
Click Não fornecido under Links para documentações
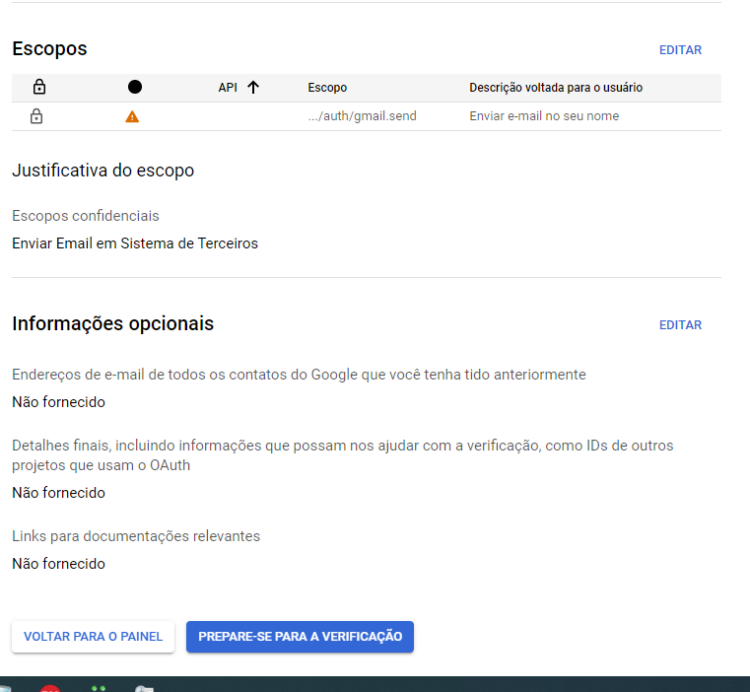pyautogui.click(x=58, y=564)
